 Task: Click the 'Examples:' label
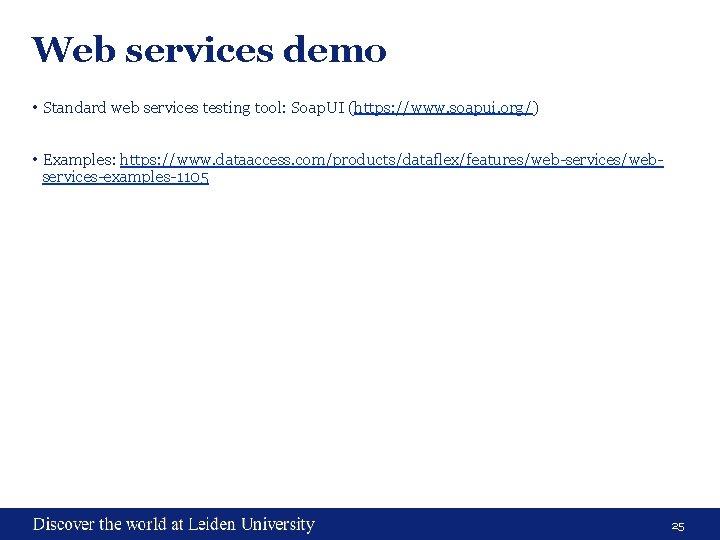coord(79,160)
